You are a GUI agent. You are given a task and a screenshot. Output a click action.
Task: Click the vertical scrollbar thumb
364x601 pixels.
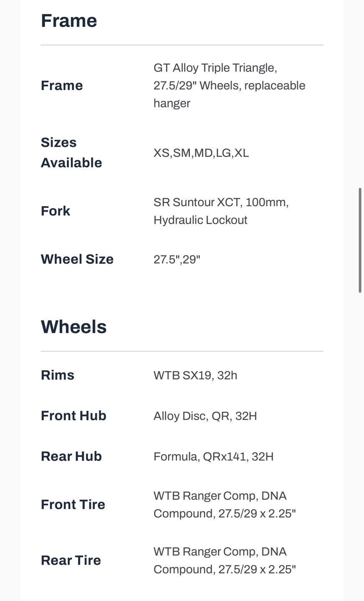pos(360,240)
